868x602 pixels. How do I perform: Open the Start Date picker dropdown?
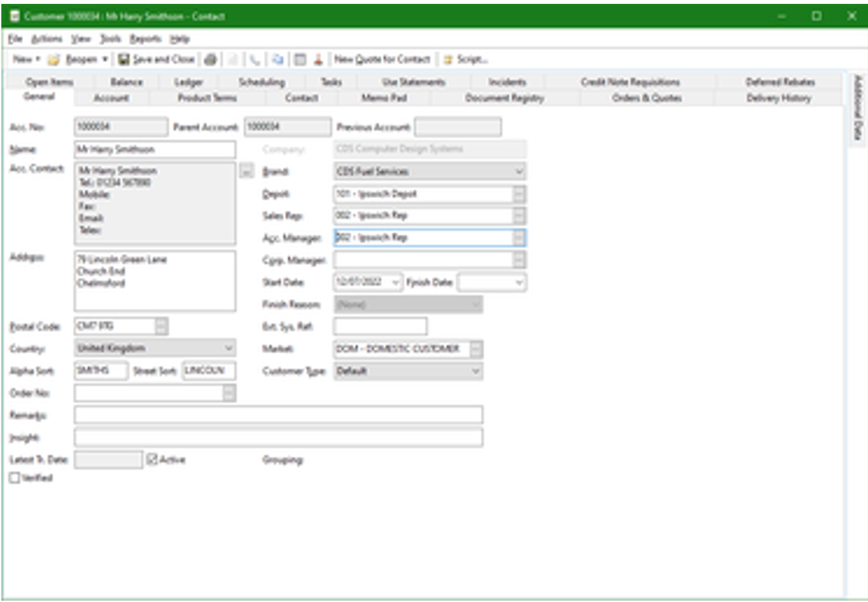tap(395, 282)
